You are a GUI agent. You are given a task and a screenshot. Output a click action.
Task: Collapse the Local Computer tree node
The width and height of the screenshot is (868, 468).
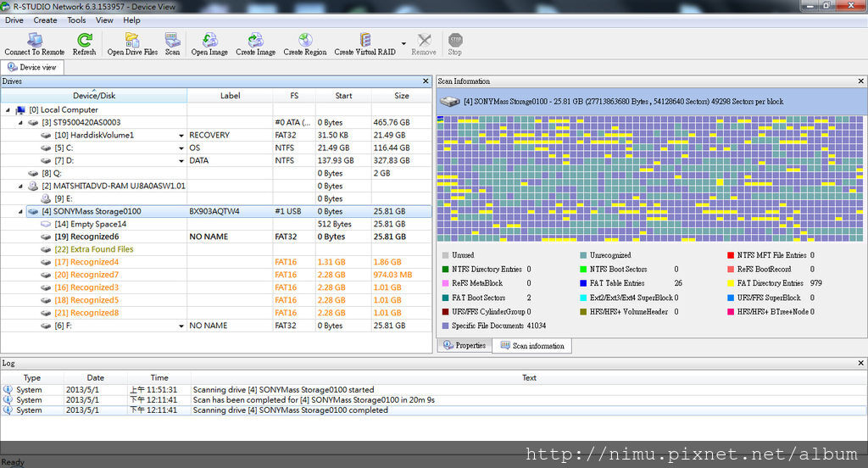click(x=8, y=110)
